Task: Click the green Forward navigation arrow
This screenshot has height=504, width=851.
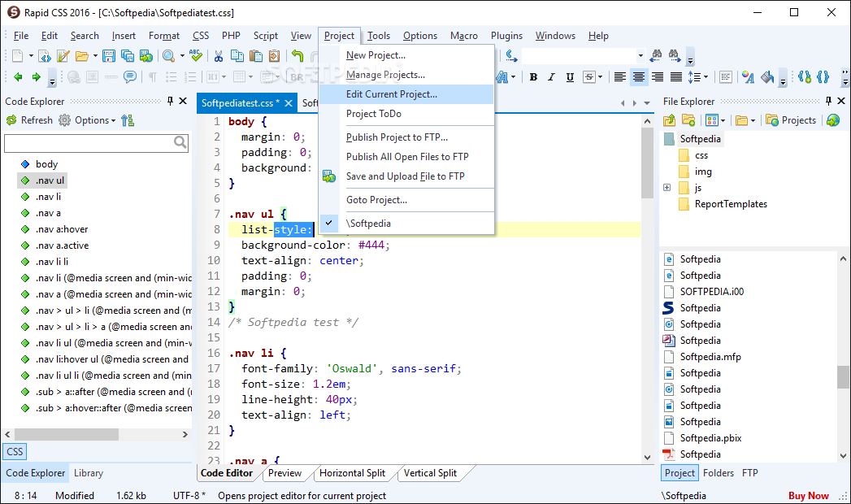Action: point(37,77)
